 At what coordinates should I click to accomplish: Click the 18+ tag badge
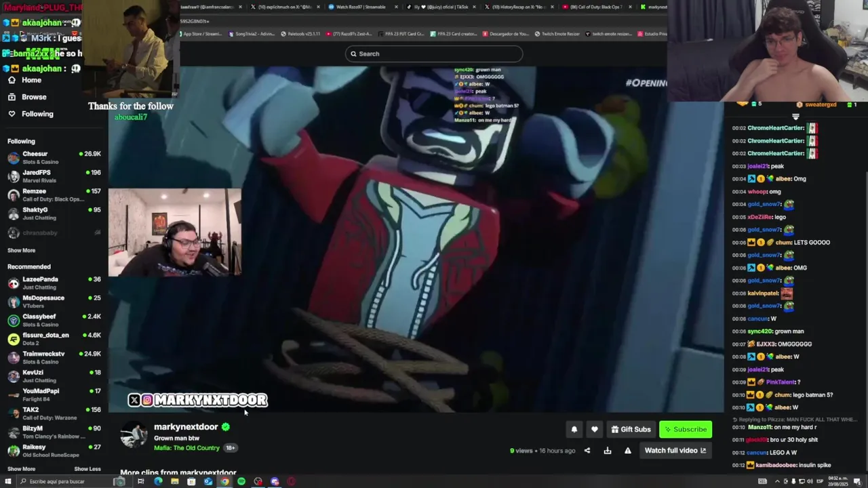[231, 448]
